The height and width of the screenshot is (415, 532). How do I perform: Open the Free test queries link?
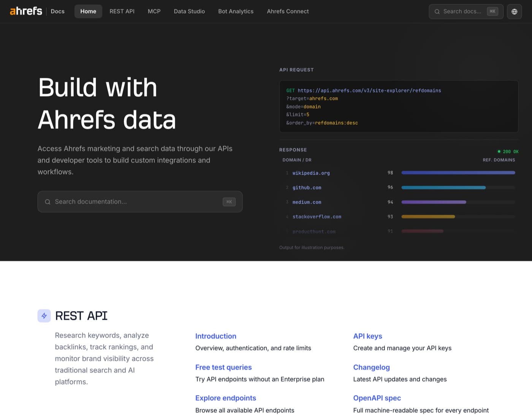223,367
